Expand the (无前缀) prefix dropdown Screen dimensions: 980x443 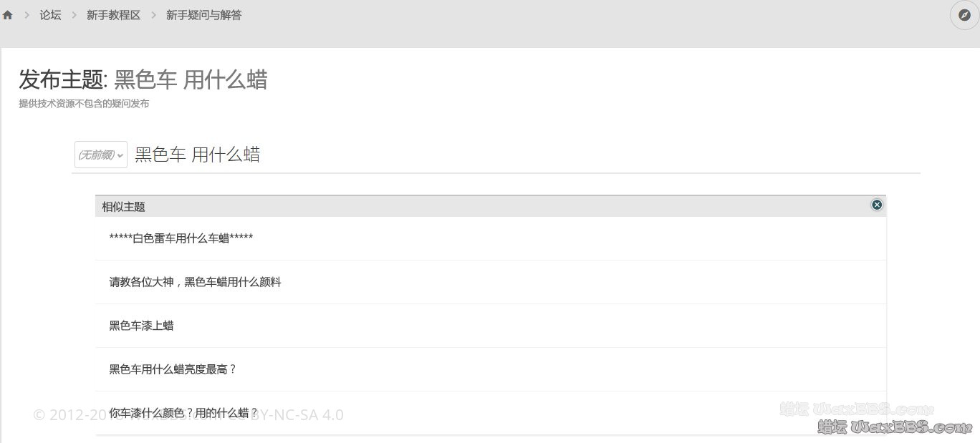[101, 155]
